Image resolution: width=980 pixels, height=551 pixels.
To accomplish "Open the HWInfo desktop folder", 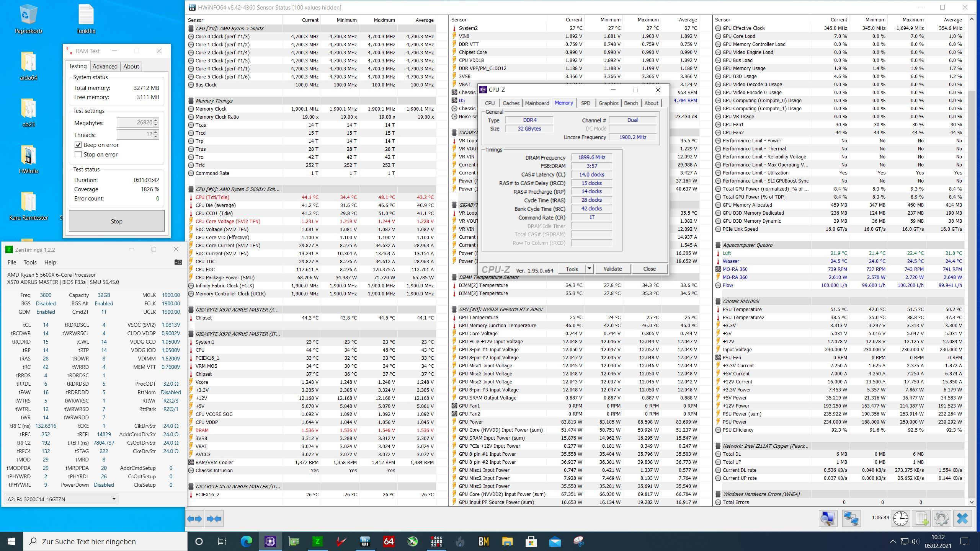I will [x=28, y=159].
